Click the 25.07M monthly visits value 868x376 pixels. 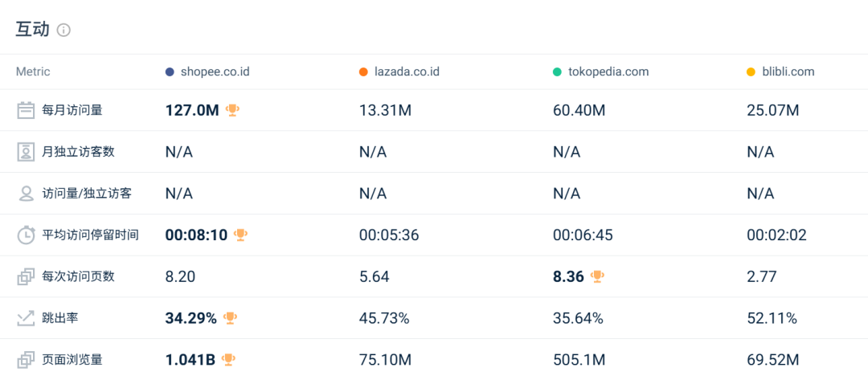[773, 110]
